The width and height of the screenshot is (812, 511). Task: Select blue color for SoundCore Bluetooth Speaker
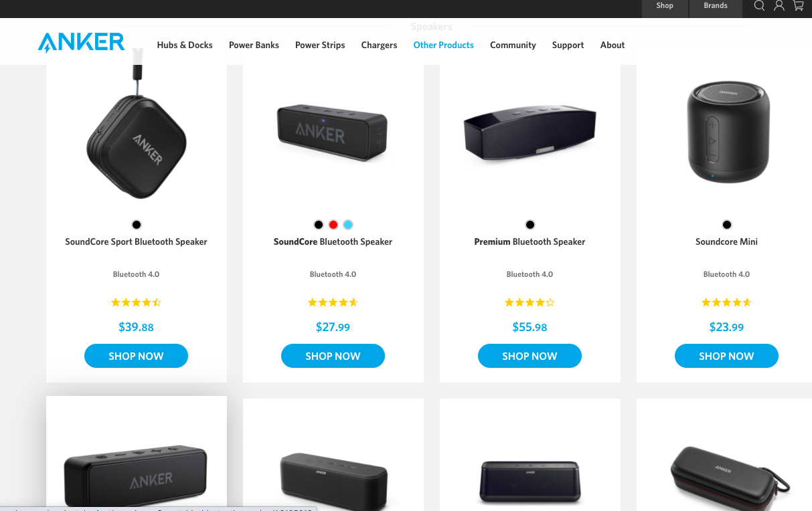click(348, 225)
